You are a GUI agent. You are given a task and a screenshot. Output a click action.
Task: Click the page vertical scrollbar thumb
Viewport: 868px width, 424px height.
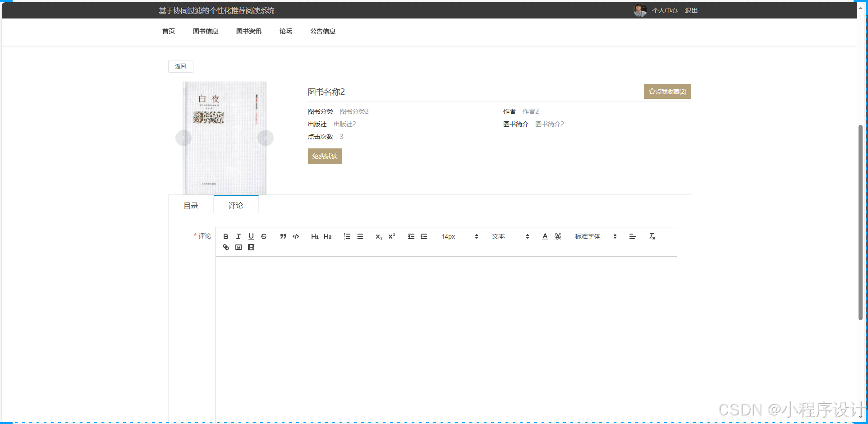860,223
